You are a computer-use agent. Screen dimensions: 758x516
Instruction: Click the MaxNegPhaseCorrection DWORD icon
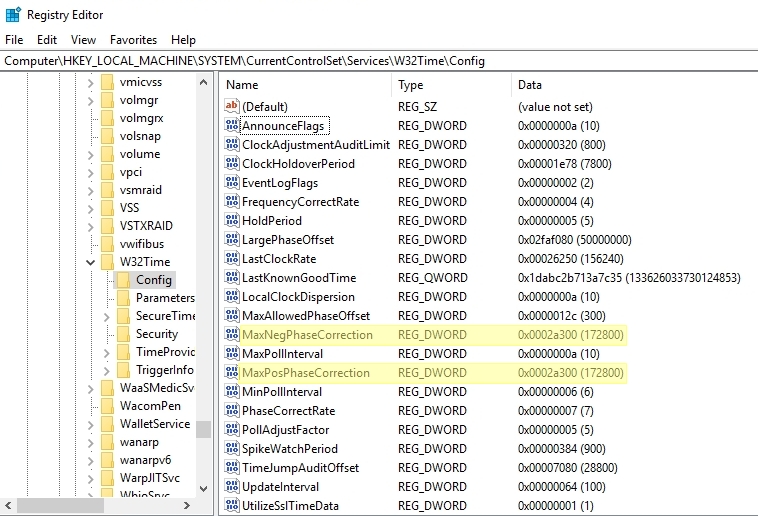point(232,335)
